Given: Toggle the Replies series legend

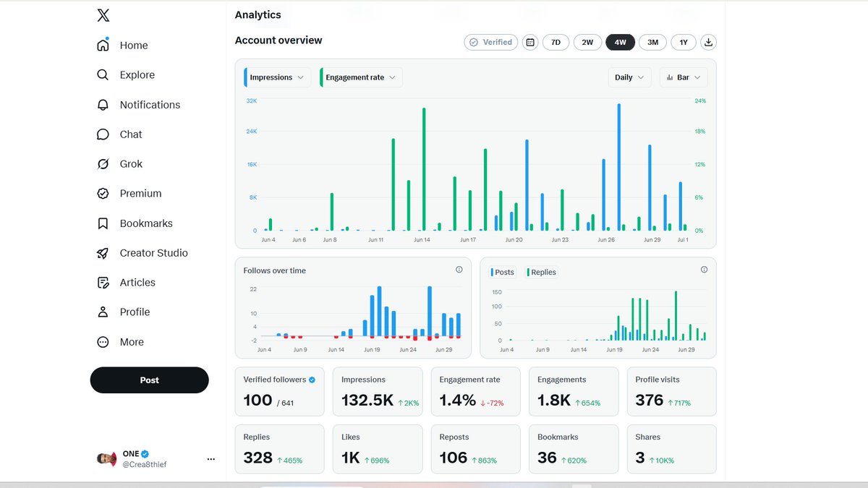Looking at the screenshot, I should tap(542, 272).
